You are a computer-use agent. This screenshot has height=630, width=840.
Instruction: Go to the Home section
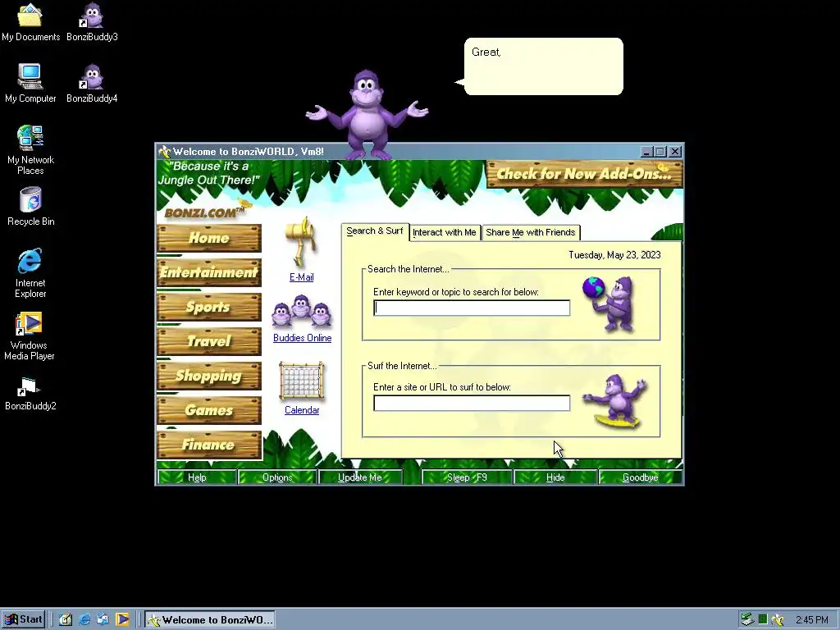(x=209, y=238)
